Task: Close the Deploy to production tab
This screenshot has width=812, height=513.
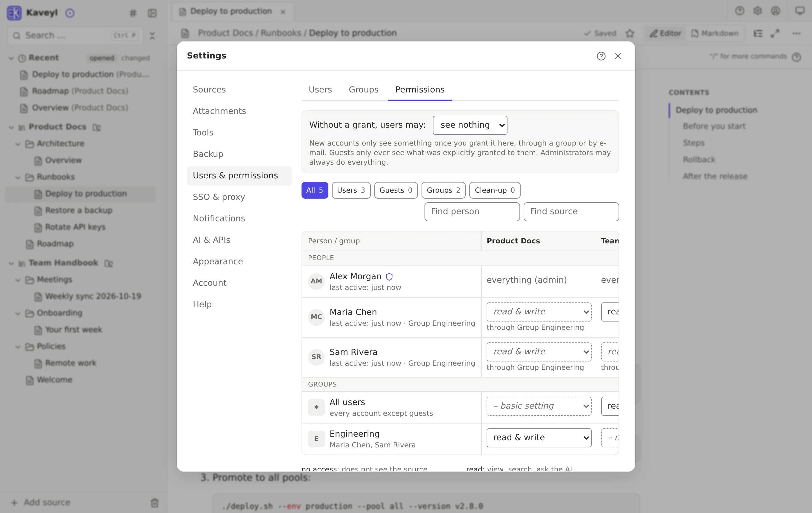Action: (x=283, y=12)
